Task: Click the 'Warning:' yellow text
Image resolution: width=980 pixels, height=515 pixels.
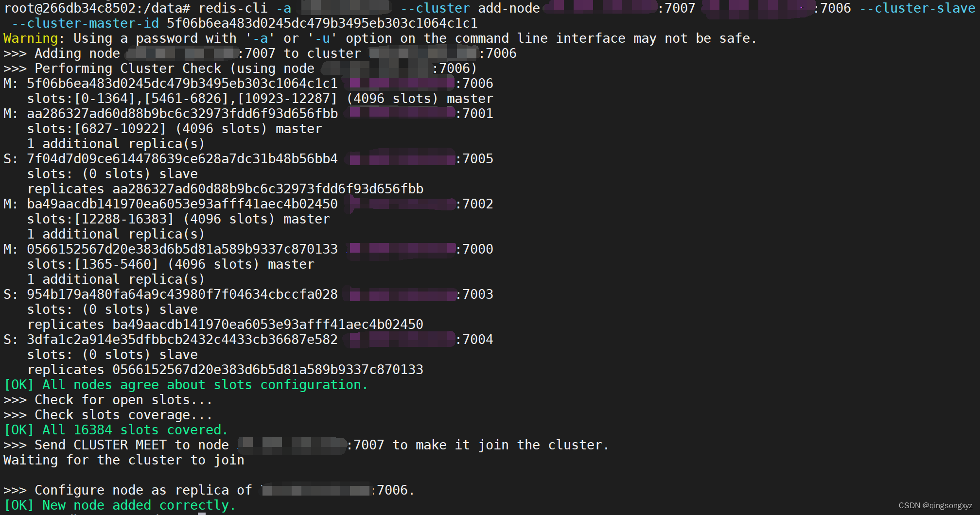Action: coord(34,38)
